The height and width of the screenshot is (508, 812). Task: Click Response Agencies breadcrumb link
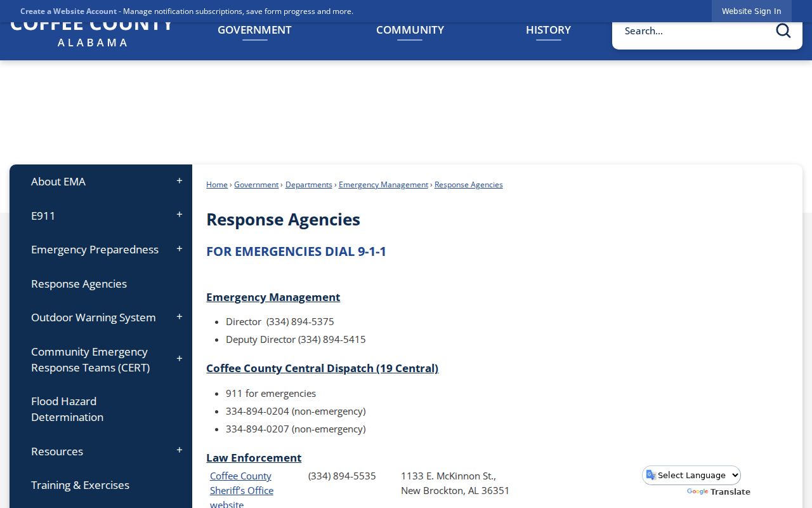[469, 185]
